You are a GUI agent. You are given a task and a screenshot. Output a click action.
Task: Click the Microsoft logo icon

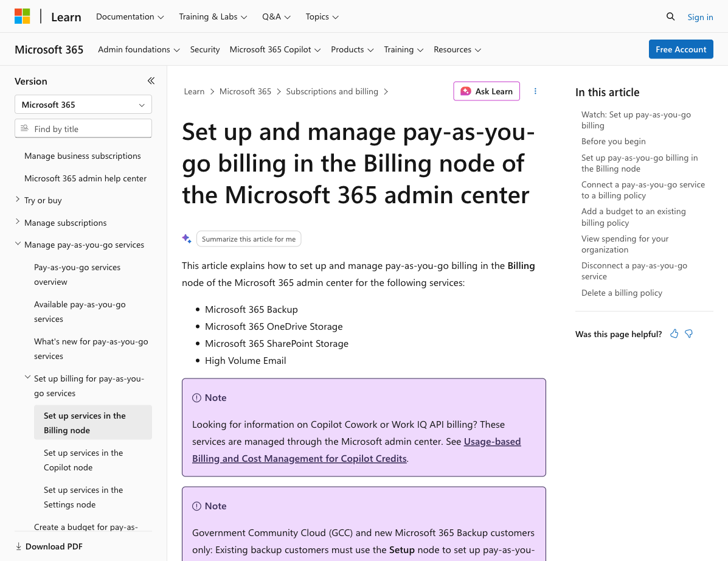[23, 16]
